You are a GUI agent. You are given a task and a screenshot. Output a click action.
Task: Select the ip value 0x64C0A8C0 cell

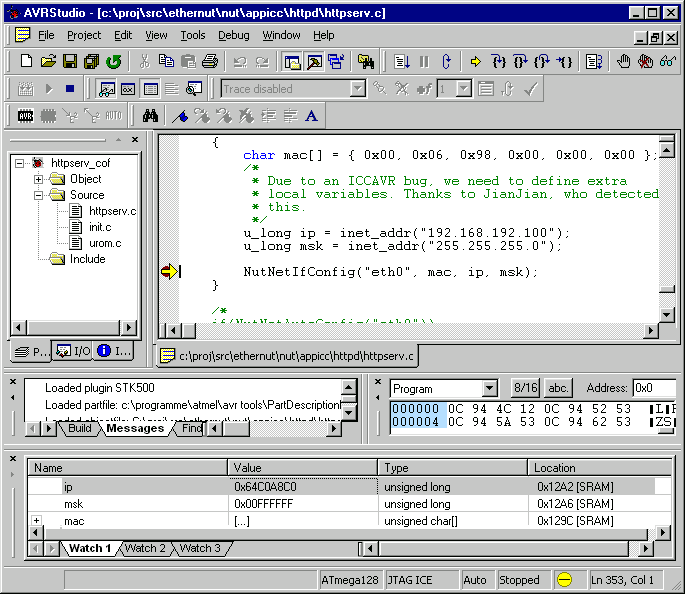[303, 487]
